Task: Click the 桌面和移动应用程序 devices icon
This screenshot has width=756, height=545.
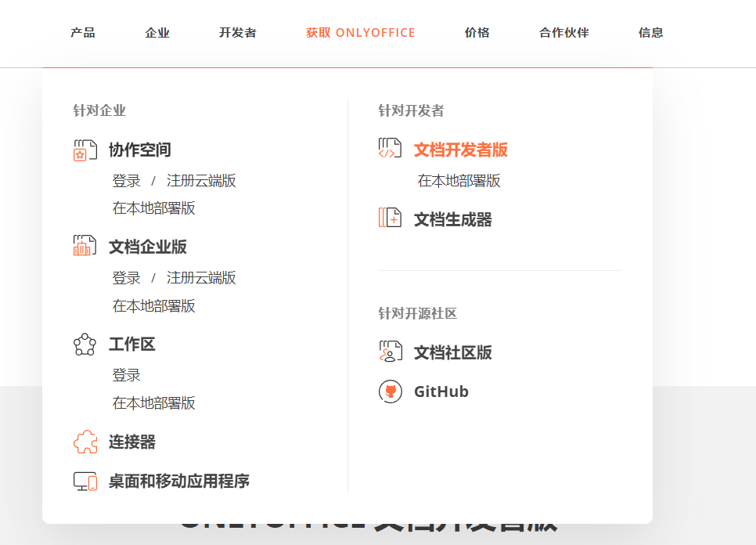Action: (x=85, y=481)
